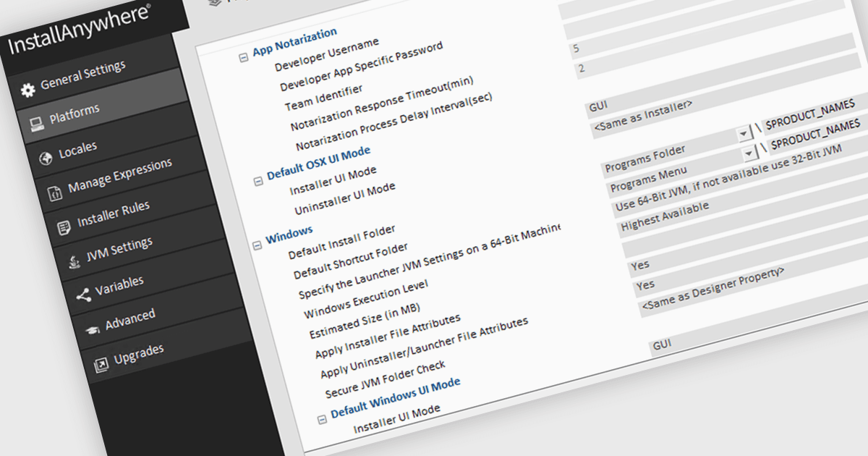
Task: Click the Upgrades arrow icon
Action: [x=101, y=363]
